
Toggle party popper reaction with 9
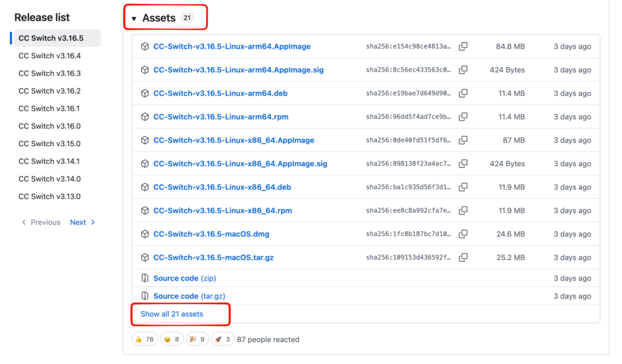pos(197,339)
